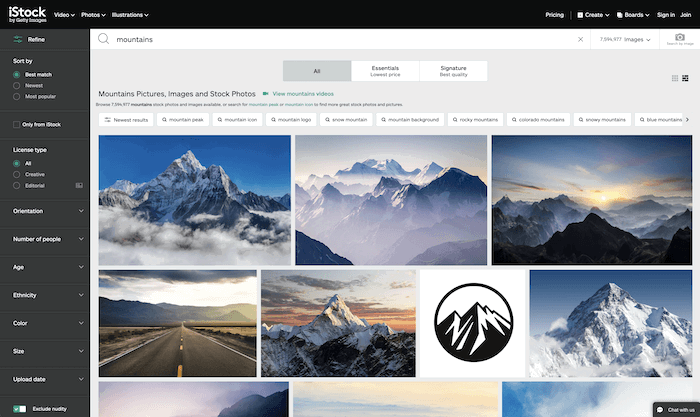Click the iStock logo
Image resolution: width=700 pixels, height=417 pixels.
pos(27,14)
